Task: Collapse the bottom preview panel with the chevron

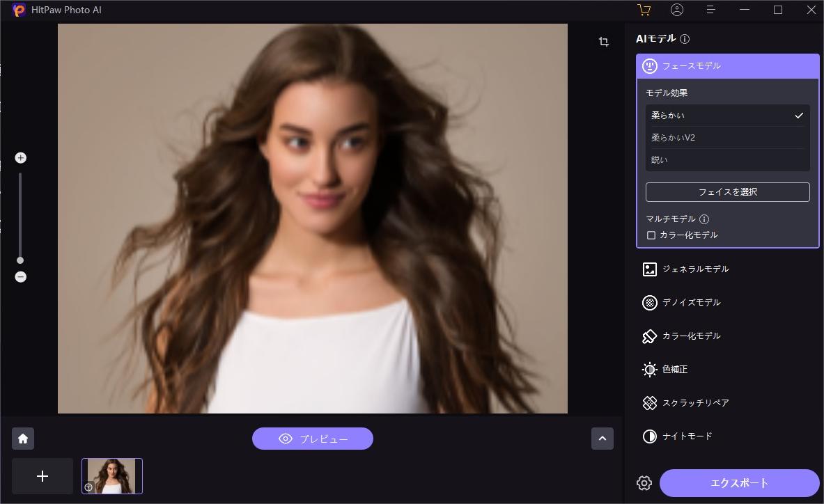Action: tap(603, 439)
